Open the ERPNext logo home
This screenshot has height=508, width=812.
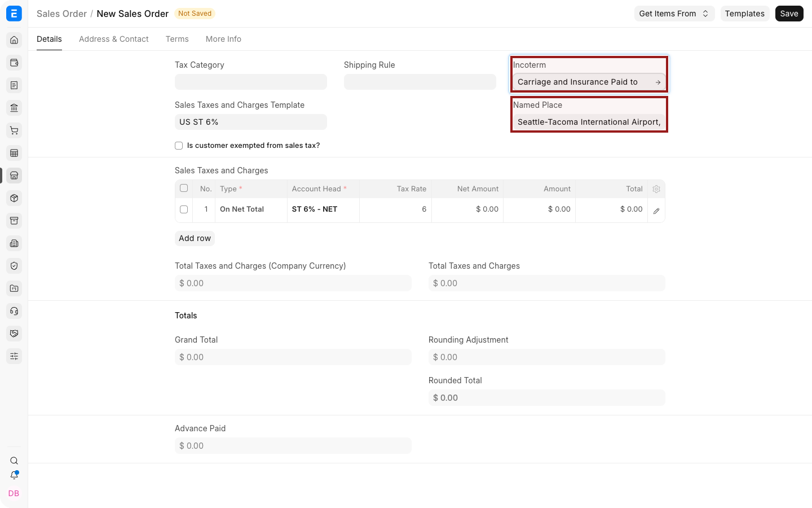[x=14, y=14]
